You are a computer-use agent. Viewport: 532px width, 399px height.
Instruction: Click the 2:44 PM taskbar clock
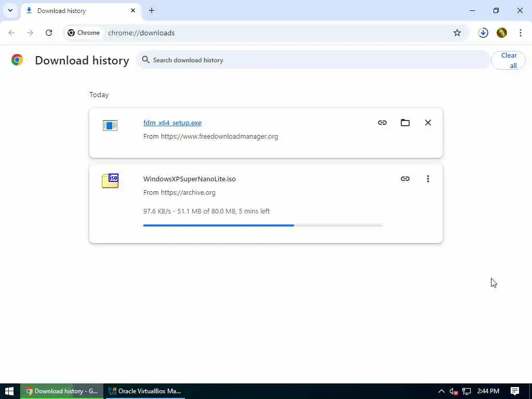[488, 391]
